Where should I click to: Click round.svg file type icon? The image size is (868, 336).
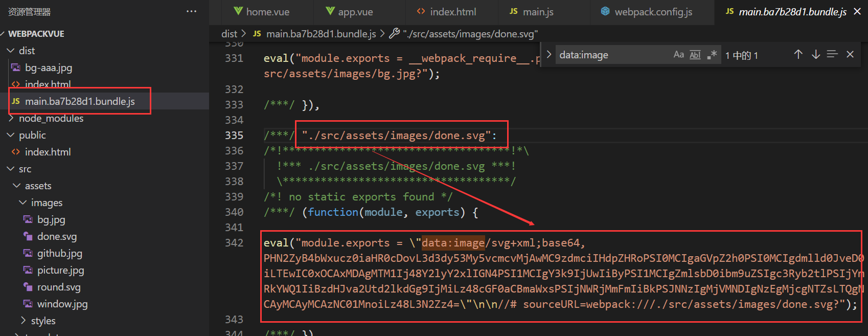(28, 287)
